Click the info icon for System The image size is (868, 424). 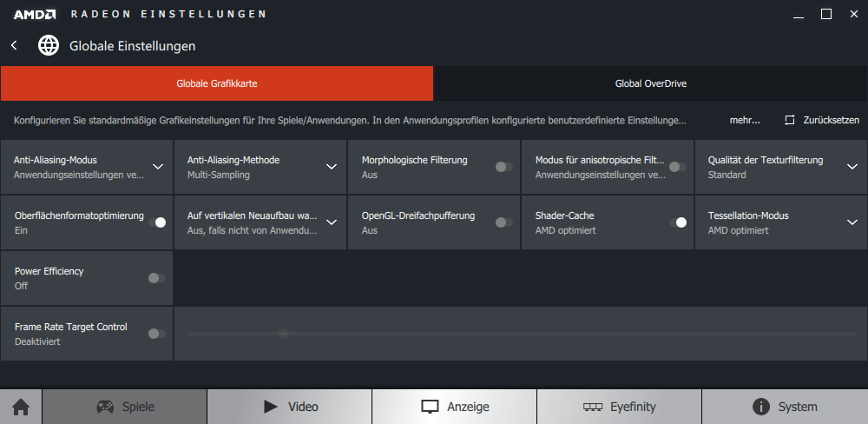point(761,407)
